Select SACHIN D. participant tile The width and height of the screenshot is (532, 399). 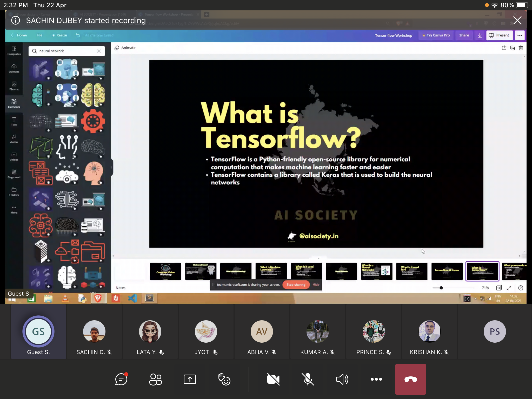[94, 332]
